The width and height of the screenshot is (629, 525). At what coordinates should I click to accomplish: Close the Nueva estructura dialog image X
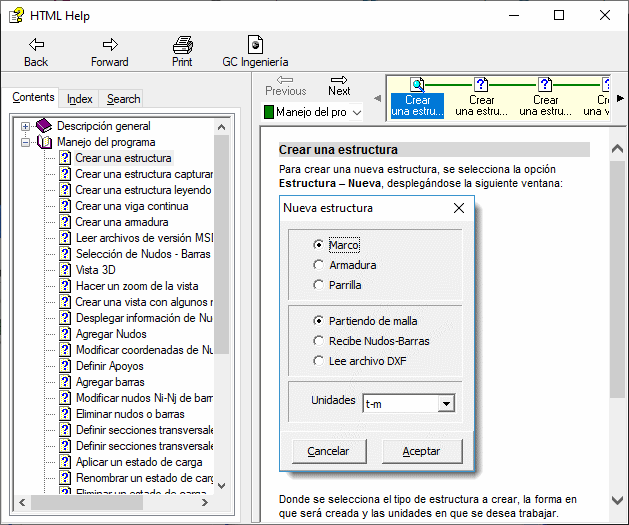coord(459,208)
